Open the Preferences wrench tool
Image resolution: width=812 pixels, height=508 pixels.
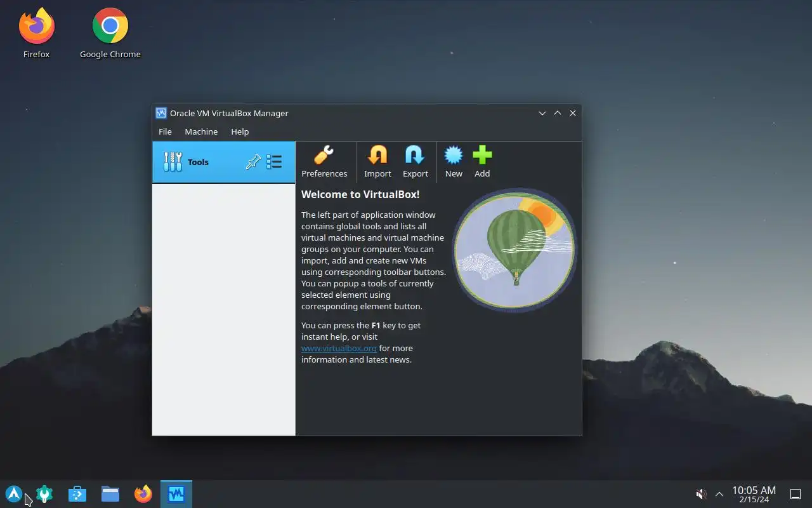click(x=324, y=162)
